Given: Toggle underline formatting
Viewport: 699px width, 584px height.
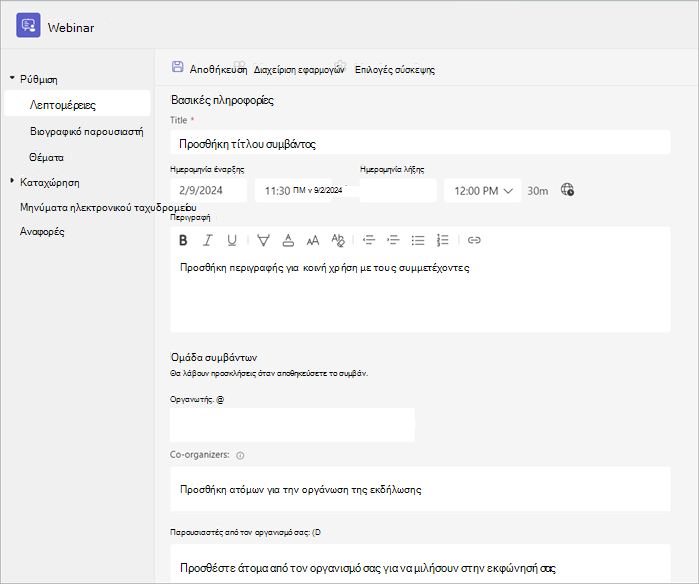Looking at the screenshot, I should coord(232,240).
